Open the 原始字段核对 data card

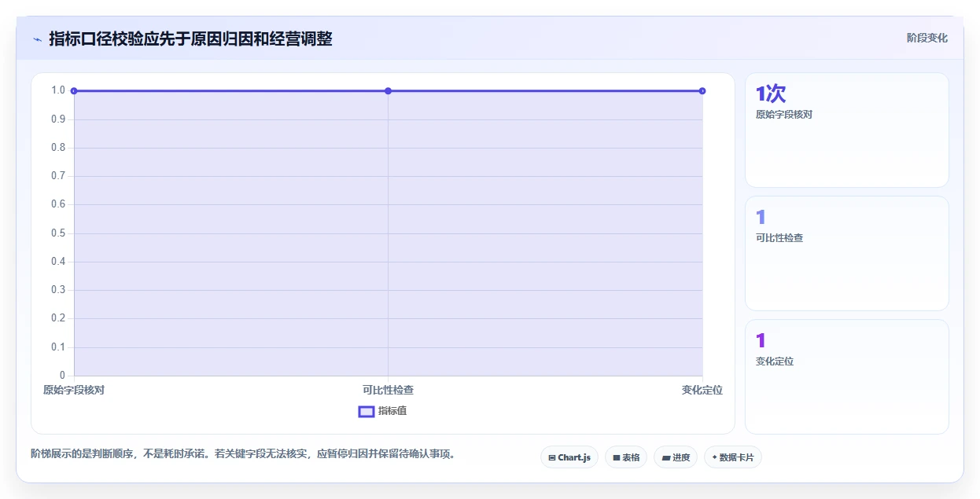pos(847,130)
